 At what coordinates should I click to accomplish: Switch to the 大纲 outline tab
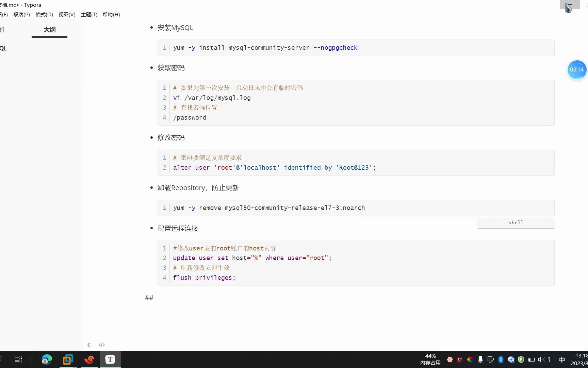(49, 30)
